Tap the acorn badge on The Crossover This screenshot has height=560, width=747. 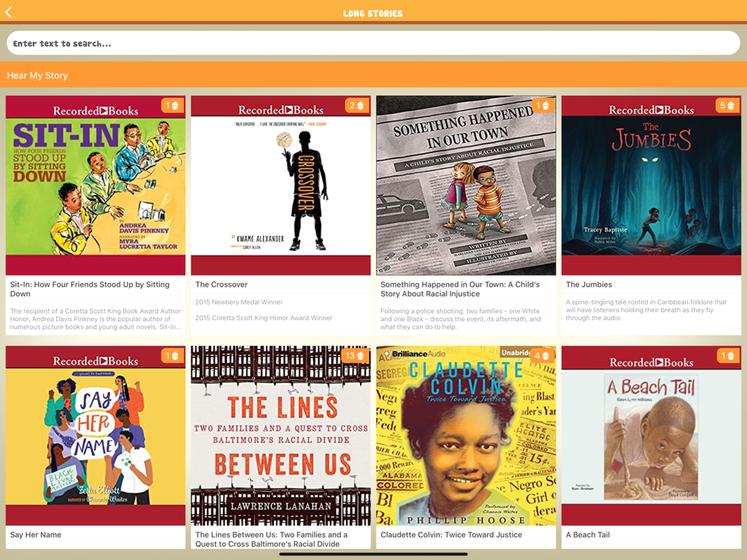click(357, 106)
